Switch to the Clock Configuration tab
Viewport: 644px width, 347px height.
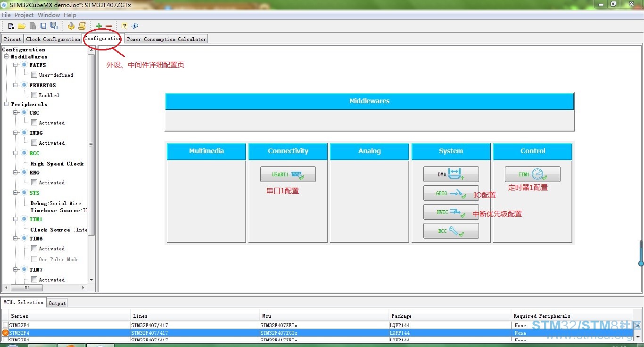53,39
